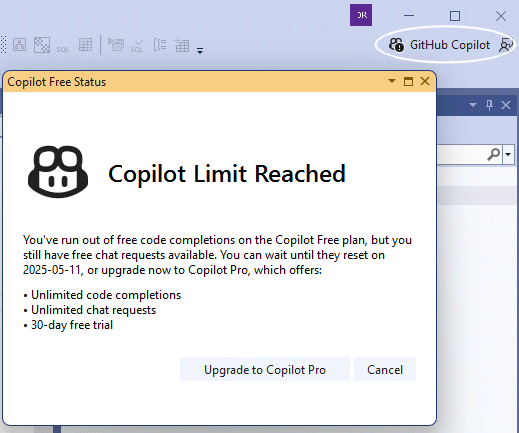Click the Copilot mascot logo in the dialog
The height and width of the screenshot is (433, 519).
tap(58, 172)
